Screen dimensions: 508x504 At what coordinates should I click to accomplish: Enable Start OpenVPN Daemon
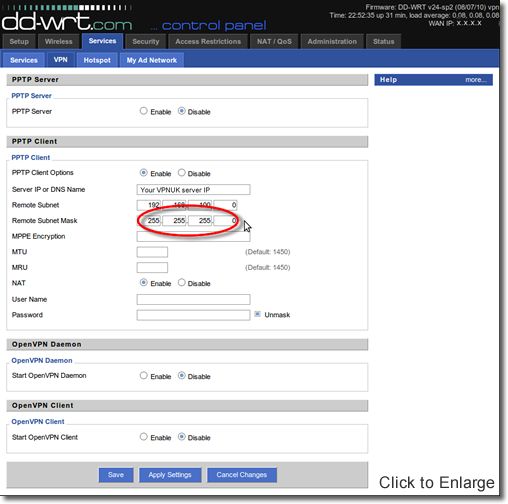pyautogui.click(x=144, y=376)
